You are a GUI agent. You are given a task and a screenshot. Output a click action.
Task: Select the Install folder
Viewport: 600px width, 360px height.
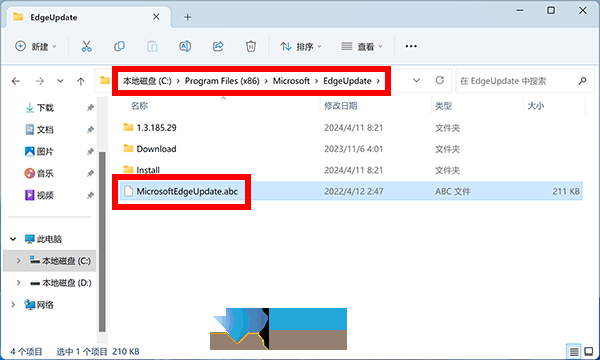148,170
